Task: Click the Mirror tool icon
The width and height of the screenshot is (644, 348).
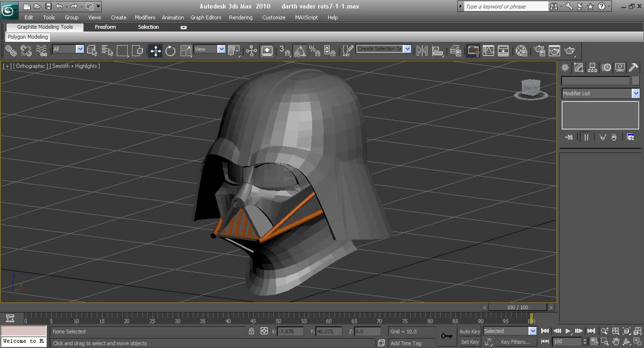Action: point(422,50)
